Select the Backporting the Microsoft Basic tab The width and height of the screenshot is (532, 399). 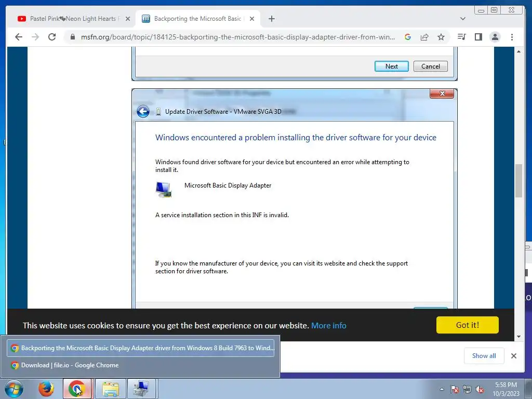pyautogui.click(x=197, y=19)
